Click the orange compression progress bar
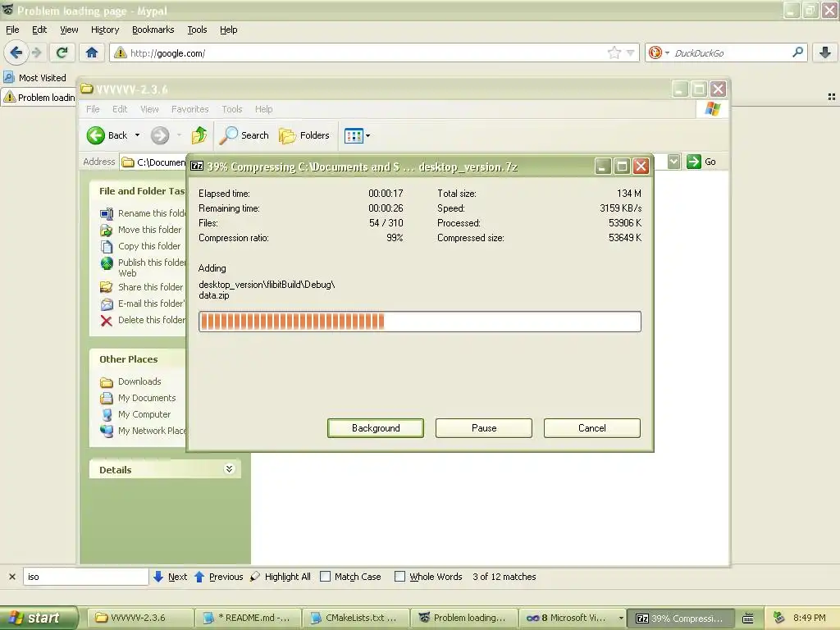The image size is (840, 630). [x=419, y=322]
